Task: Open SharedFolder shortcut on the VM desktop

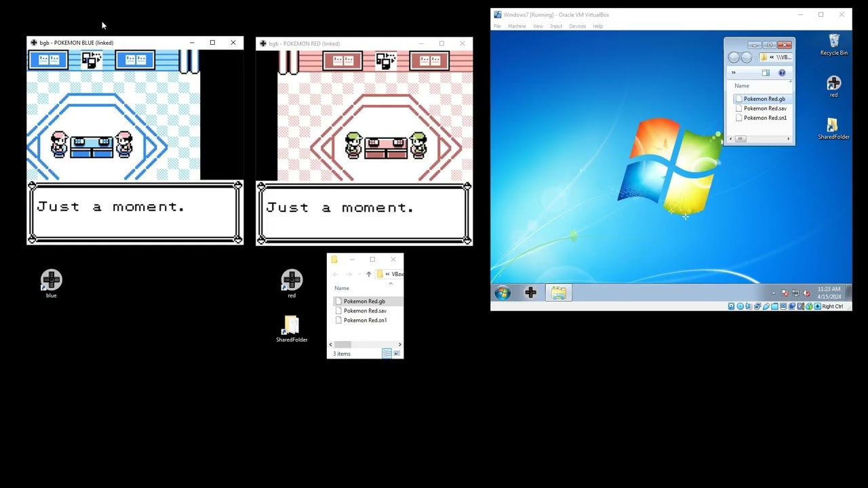Action: click(x=833, y=128)
